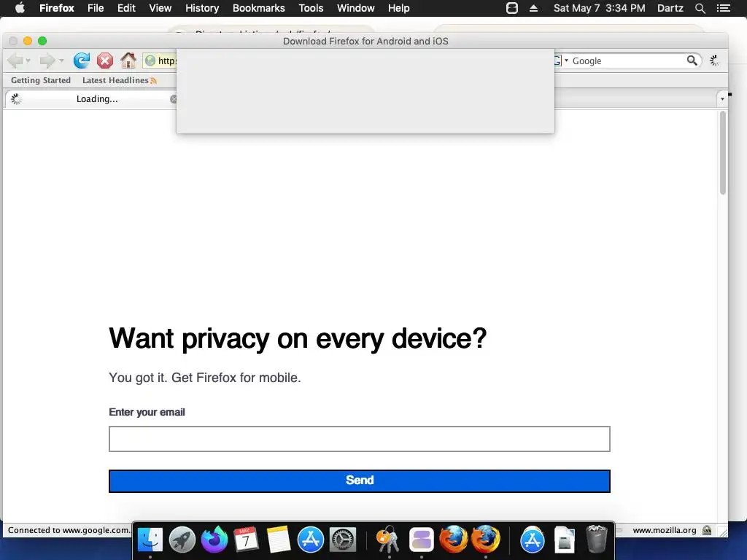Click Firefox dock icon beside the dock divider

click(485, 540)
